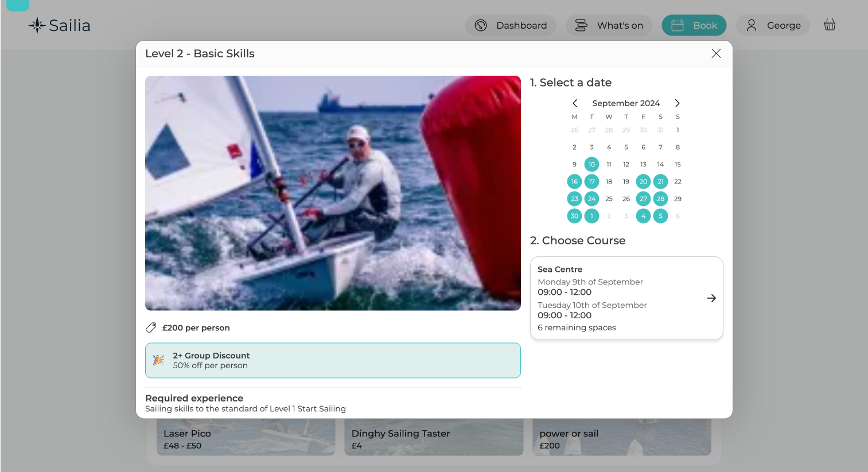Open the Dashboard menu item
868x472 pixels.
(521, 25)
